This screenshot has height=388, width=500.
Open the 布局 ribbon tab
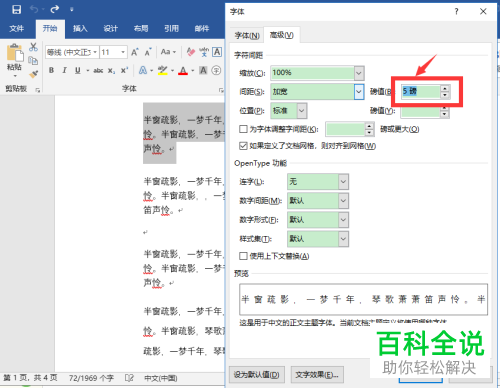tap(141, 29)
